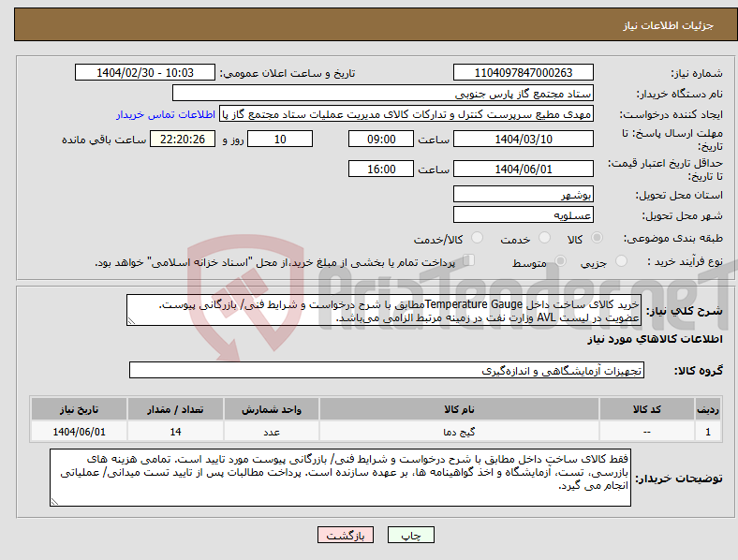This screenshot has width=738, height=560.
Task: Click the row number cell 1
Action: click(708, 432)
